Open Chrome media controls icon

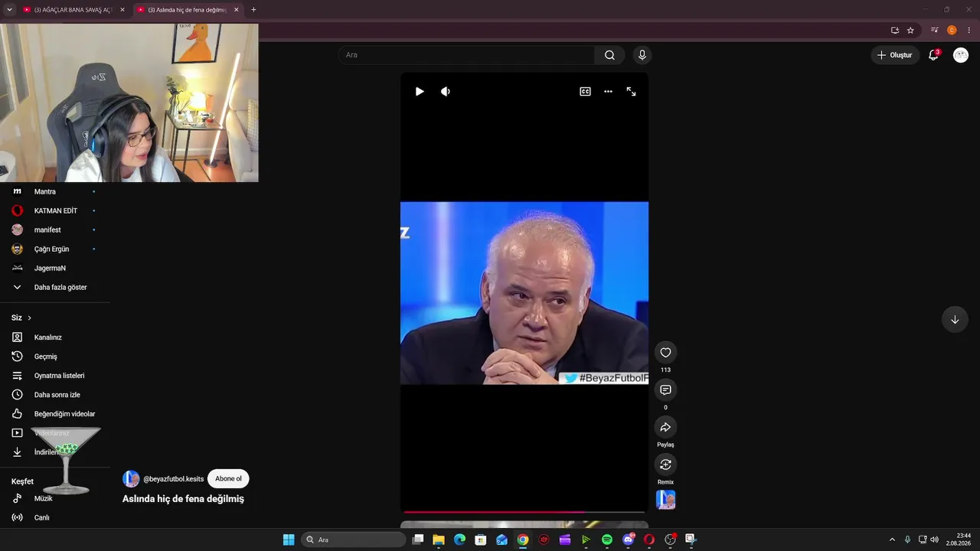(935, 31)
